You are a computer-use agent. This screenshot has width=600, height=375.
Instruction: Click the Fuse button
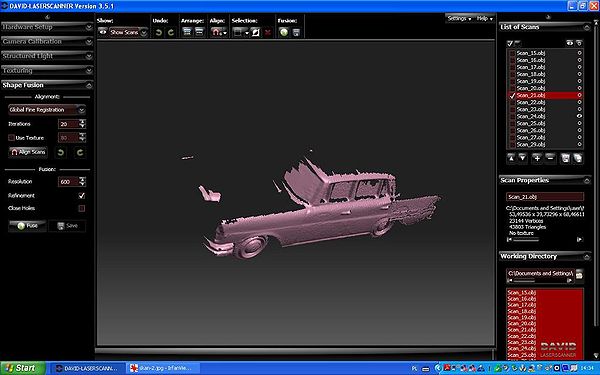click(x=27, y=226)
